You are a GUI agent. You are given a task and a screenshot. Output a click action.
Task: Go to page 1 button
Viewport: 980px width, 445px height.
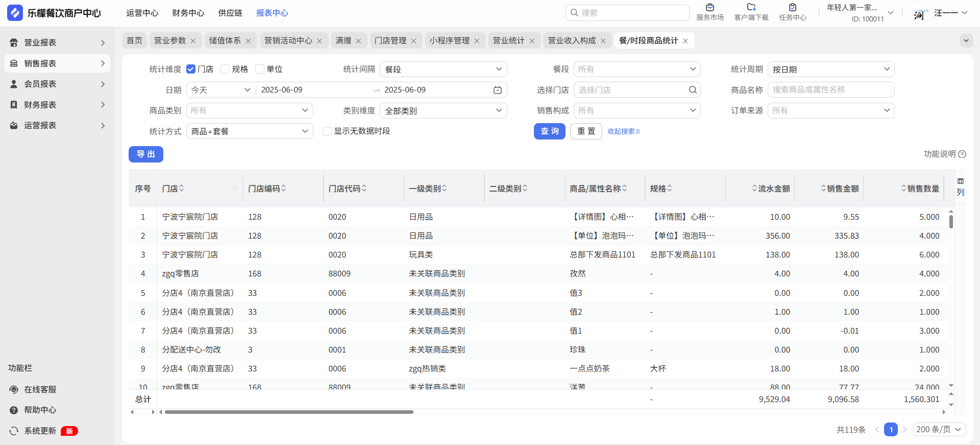point(891,430)
